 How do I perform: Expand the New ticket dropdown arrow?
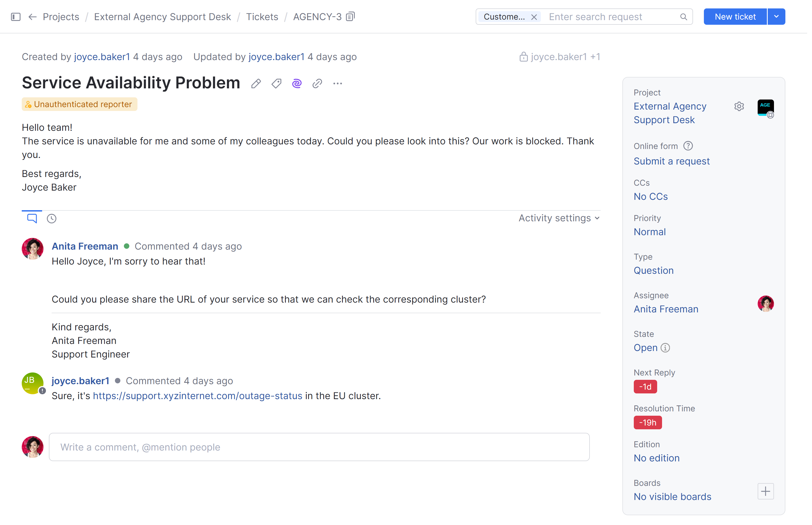pos(776,17)
